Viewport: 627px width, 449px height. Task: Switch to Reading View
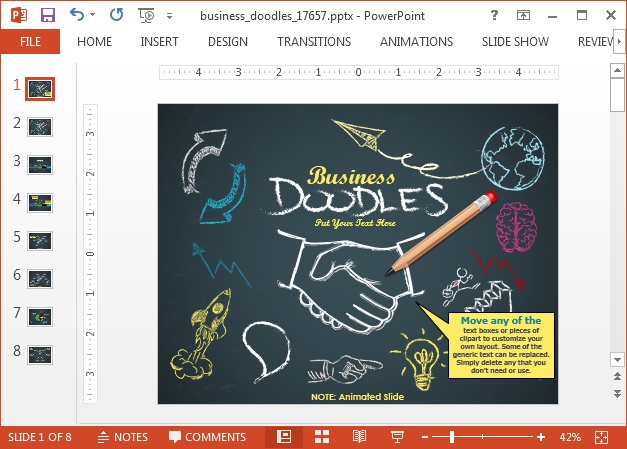point(359,437)
